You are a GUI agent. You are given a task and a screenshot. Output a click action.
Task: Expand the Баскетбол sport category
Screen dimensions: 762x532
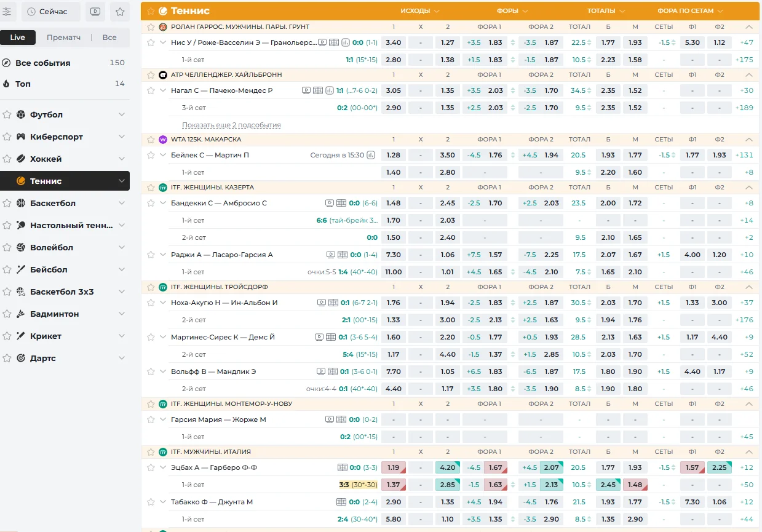click(122, 204)
